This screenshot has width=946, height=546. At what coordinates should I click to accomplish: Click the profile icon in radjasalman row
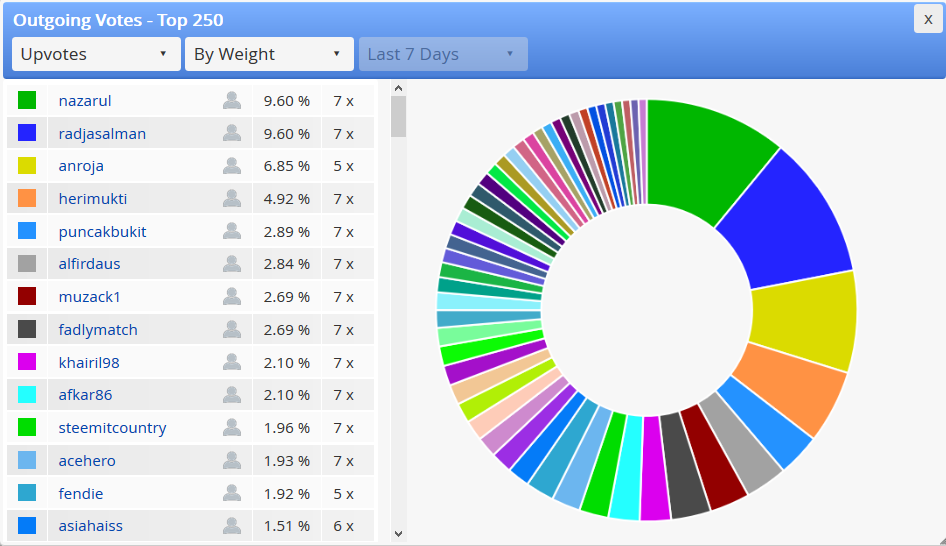pyautogui.click(x=232, y=133)
